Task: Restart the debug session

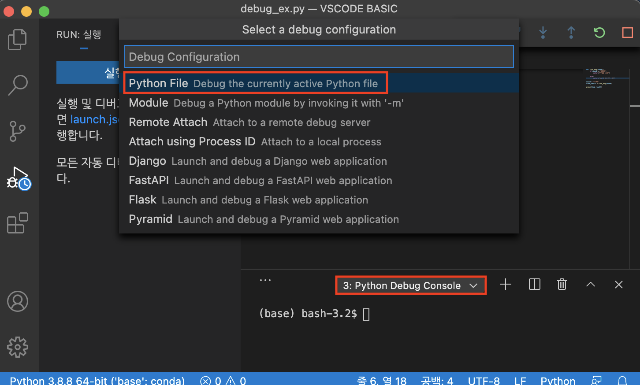Action: click(599, 32)
